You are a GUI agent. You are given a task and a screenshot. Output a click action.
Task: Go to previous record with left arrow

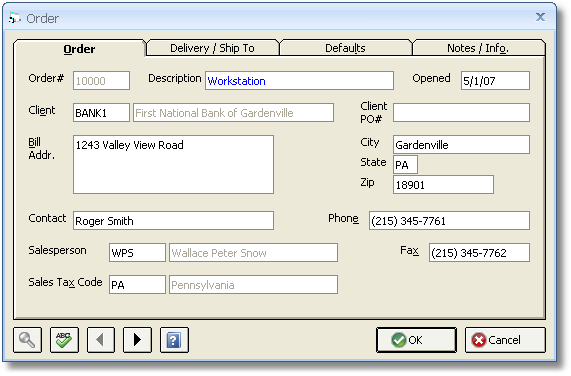101,340
